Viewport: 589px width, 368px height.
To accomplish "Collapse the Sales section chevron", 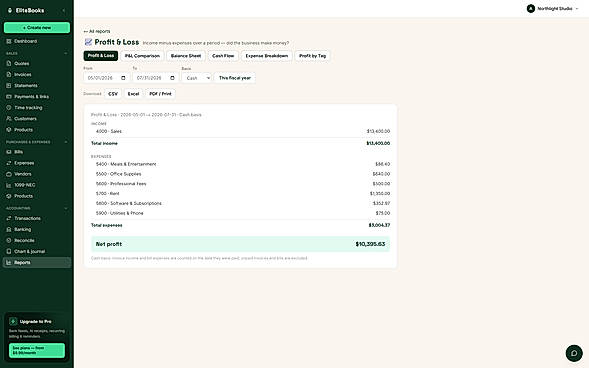I will tap(66, 53).
